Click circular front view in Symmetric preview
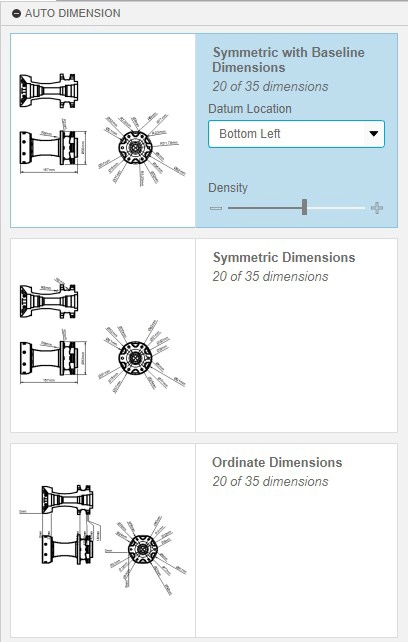The height and width of the screenshot is (642, 408). 135,358
